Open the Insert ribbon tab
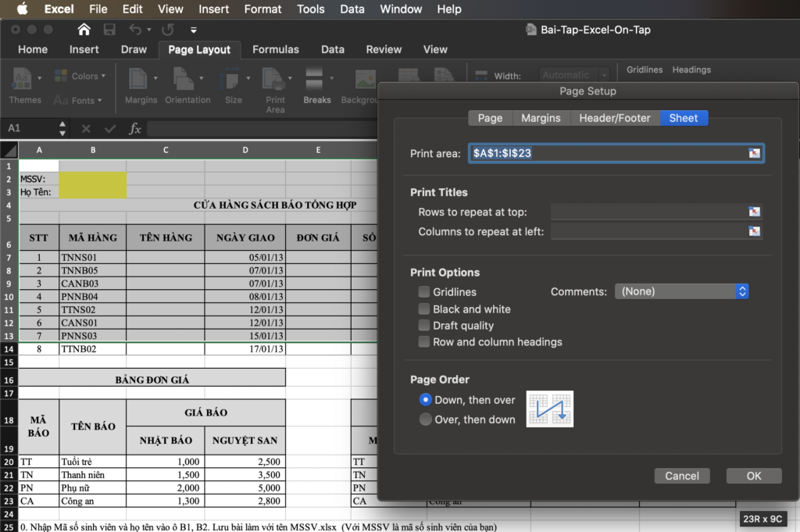This screenshot has width=800, height=532. (84, 49)
